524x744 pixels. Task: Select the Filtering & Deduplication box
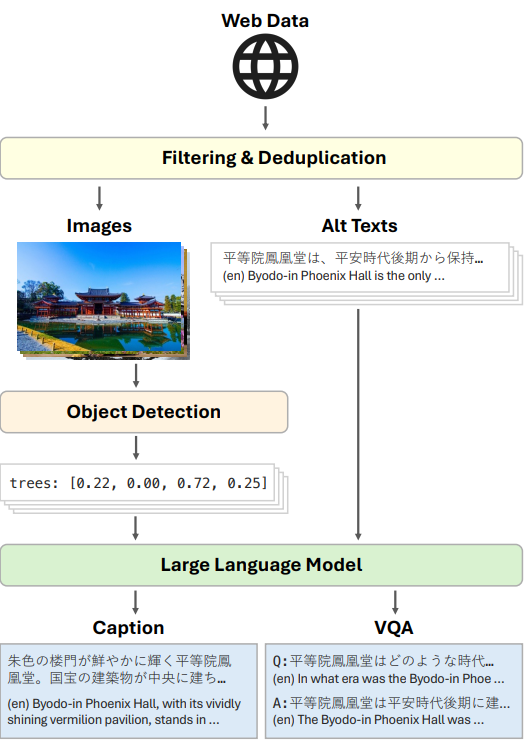(x=262, y=158)
